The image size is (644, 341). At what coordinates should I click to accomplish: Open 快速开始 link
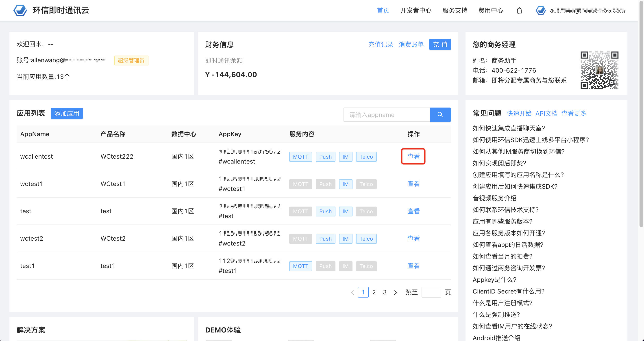click(519, 113)
